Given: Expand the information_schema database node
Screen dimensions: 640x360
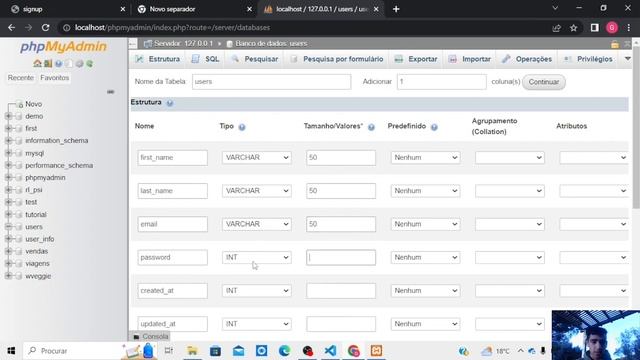Looking at the screenshot, I should [8, 141].
